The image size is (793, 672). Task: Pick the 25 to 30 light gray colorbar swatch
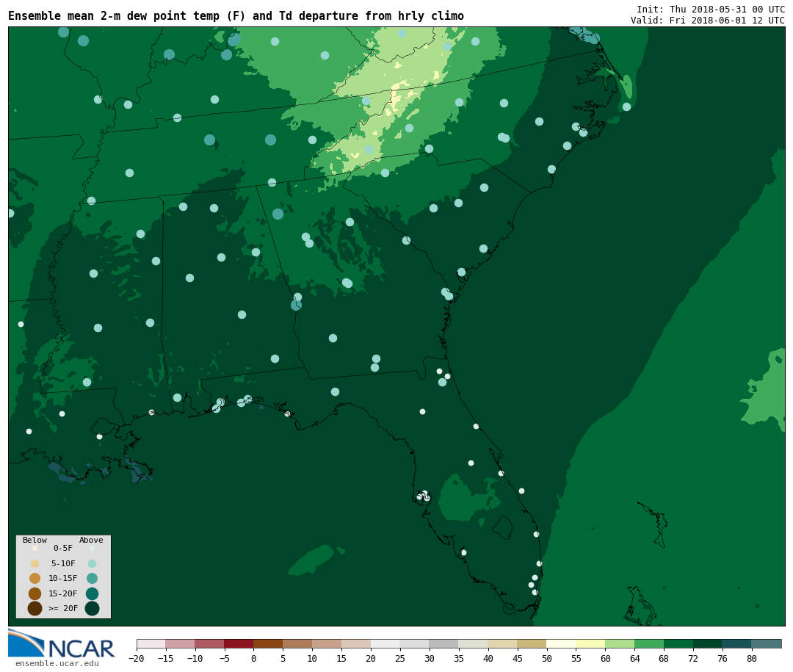pyautogui.click(x=415, y=643)
